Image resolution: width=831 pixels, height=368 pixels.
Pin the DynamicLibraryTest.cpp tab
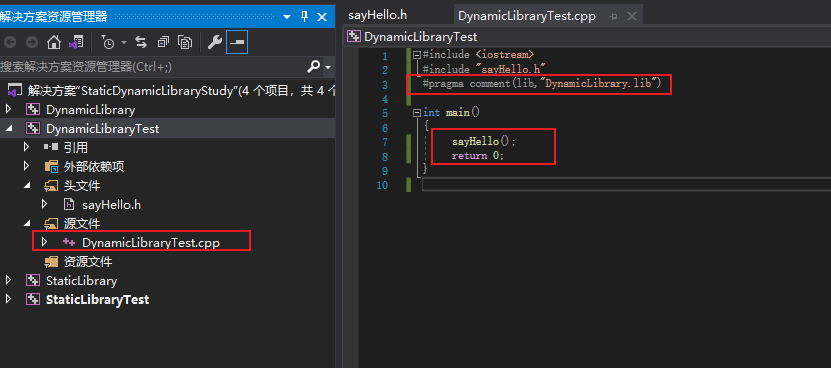point(613,16)
